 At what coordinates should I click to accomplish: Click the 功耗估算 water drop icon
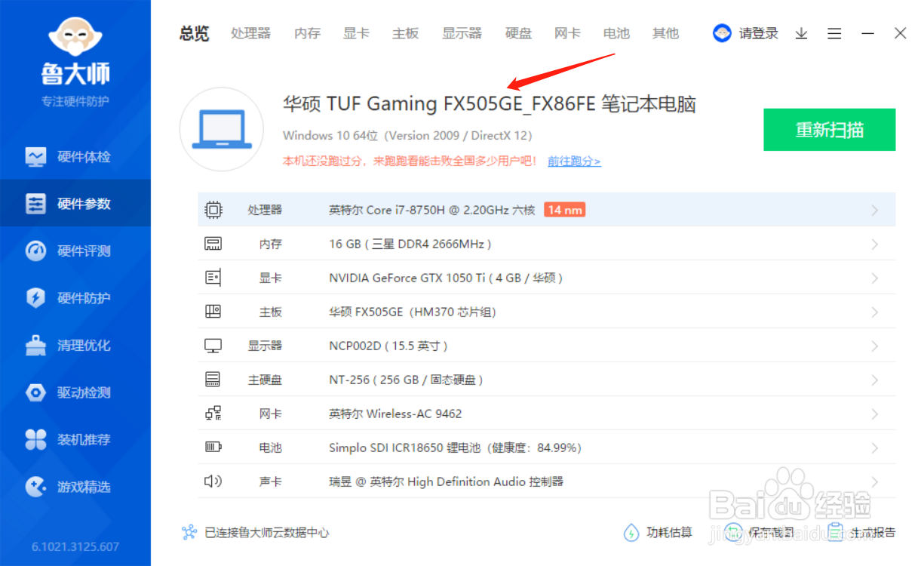631,533
